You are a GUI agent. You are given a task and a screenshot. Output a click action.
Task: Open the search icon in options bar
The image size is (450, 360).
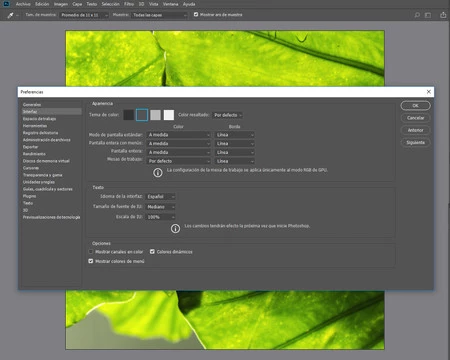click(x=417, y=15)
